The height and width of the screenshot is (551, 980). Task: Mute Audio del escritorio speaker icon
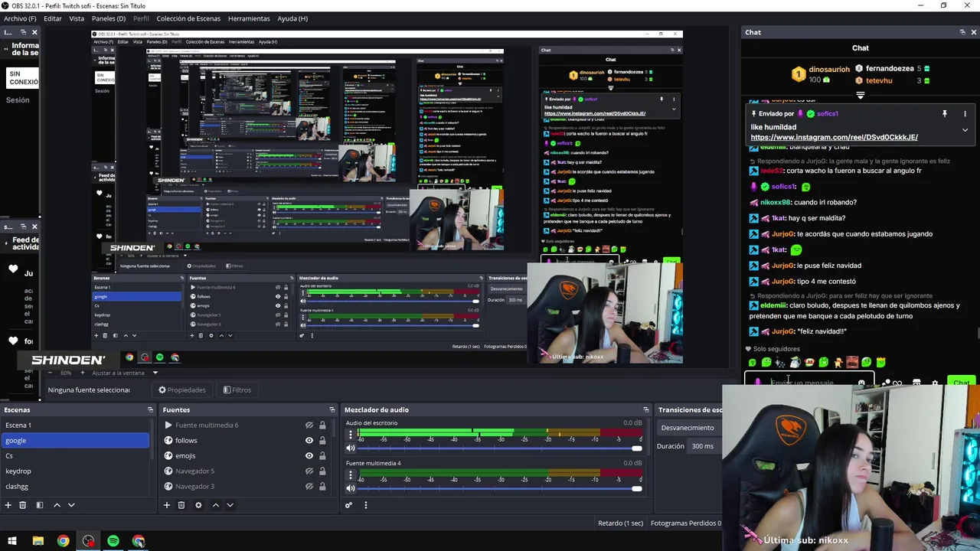click(351, 448)
